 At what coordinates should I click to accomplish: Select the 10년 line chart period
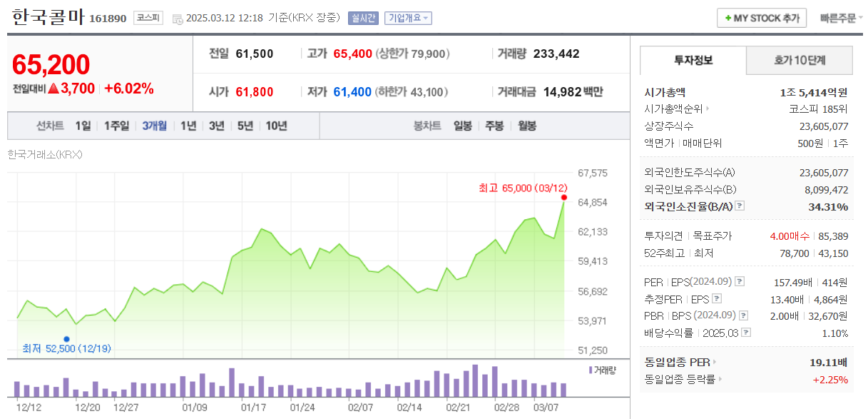276,126
